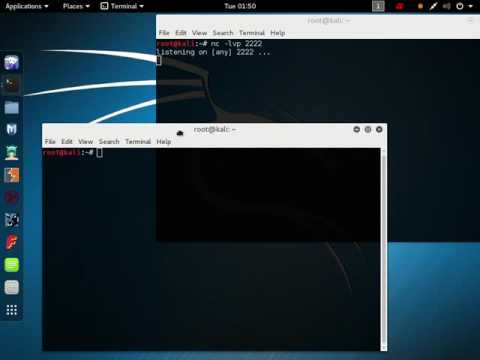Click the power icon in top bar
Image resolution: width=480 pixels, height=360 pixels.
460,6
